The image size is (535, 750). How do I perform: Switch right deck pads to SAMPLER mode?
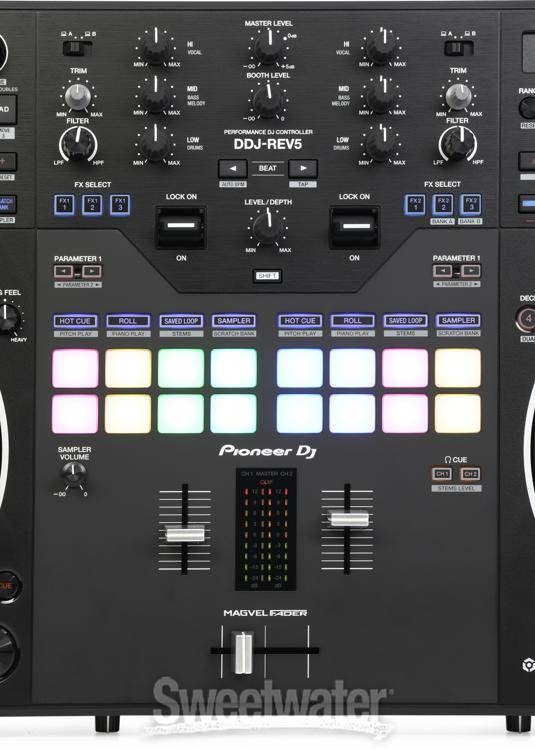click(x=458, y=320)
